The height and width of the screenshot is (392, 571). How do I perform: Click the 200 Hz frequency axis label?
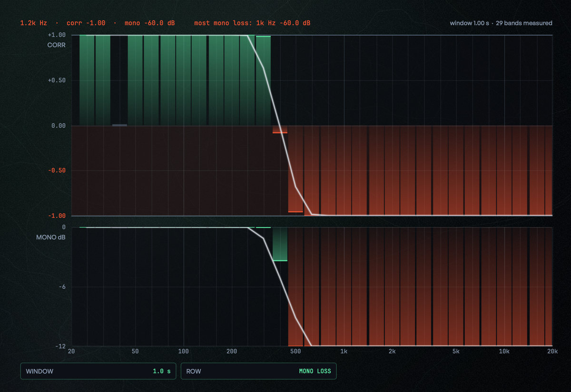[x=232, y=352]
